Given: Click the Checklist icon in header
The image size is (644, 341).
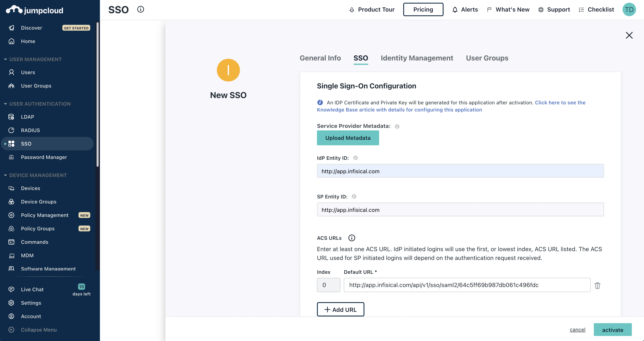Looking at the screenshot, I should coord(581,10).
